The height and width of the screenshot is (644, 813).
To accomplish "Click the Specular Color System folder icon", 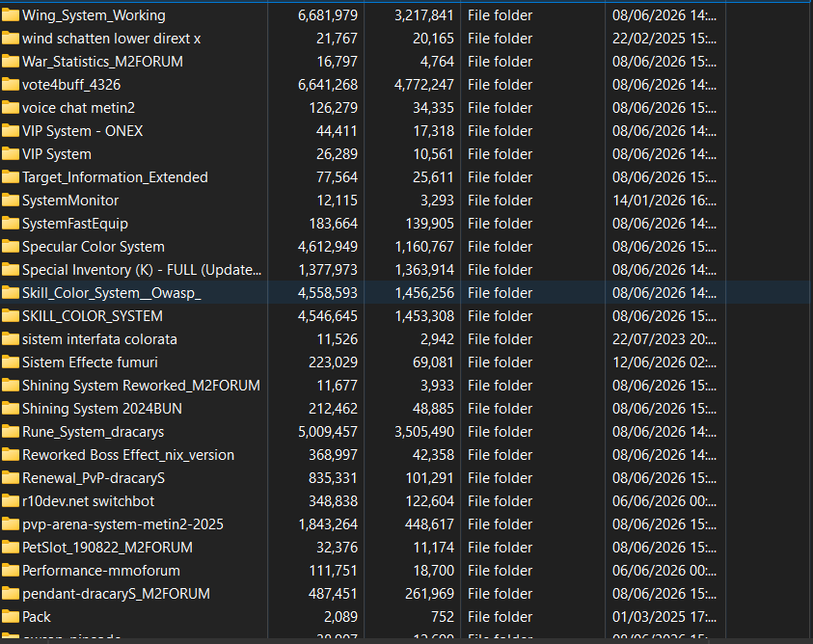I will click(x=11, y=246).
